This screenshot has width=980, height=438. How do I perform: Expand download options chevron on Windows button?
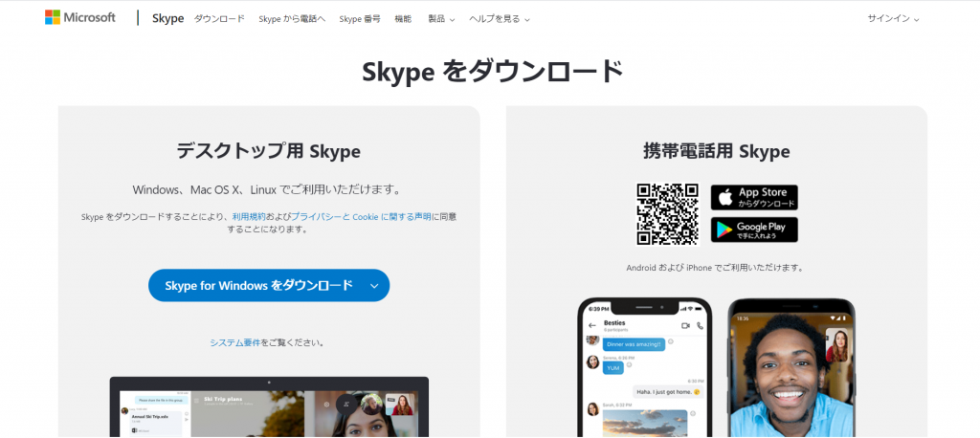[374, 286]
